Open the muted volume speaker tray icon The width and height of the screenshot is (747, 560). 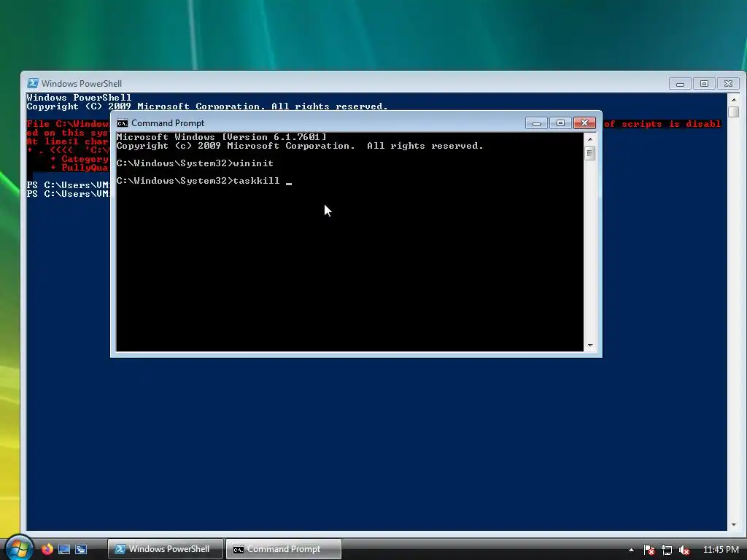(684, 550)
